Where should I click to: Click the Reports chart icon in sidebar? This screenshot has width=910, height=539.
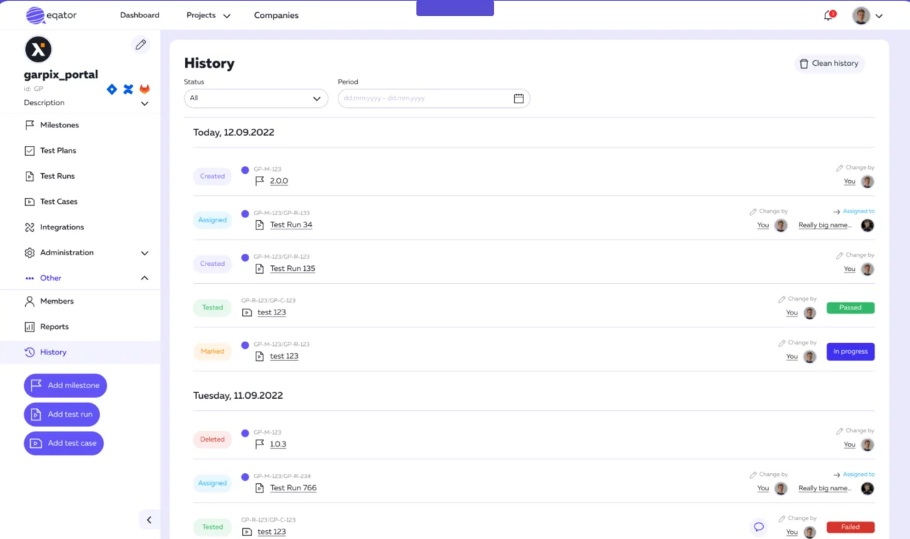tap(30, 327)
